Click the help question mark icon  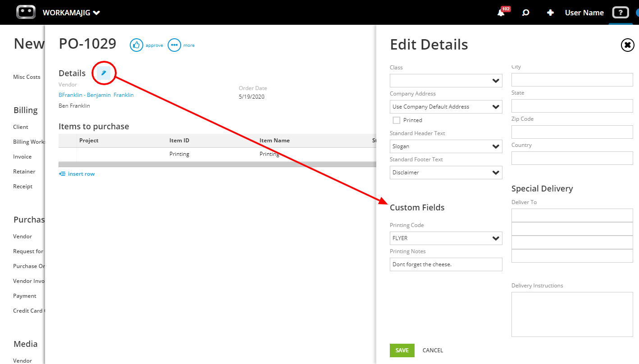(x=620, y=13)
